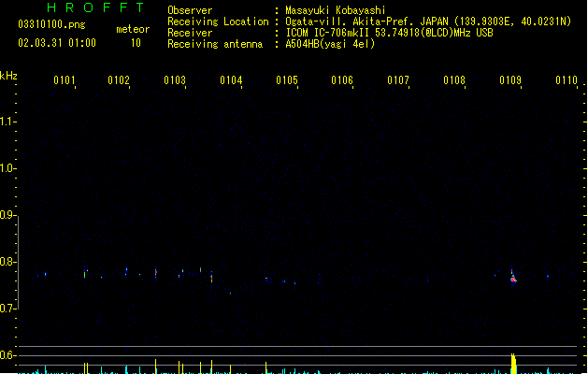
Task: Click the meteor label
Action: (133, 29)
